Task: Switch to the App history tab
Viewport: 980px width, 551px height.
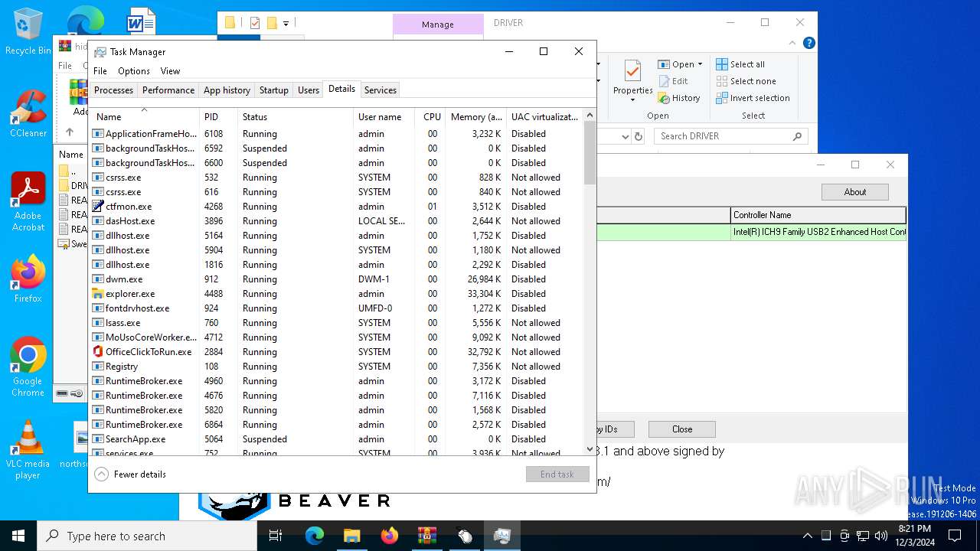Action: pyautogui.click(x=227, y=90)
